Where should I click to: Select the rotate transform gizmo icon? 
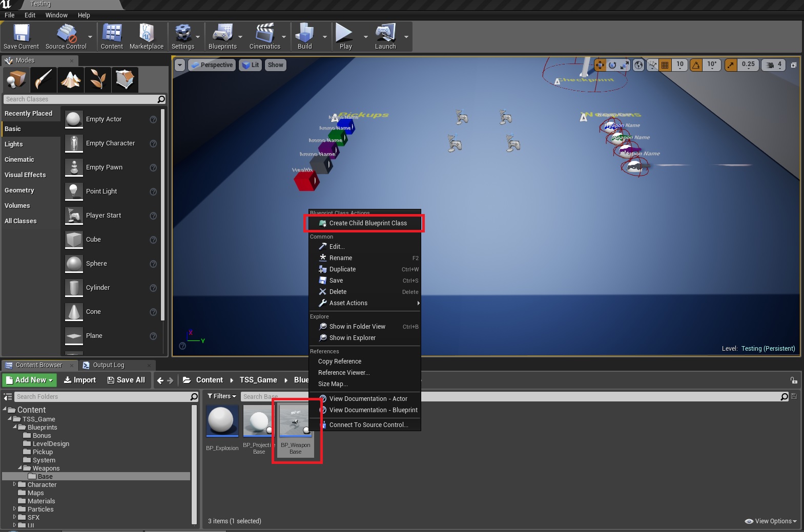(612, 65)
